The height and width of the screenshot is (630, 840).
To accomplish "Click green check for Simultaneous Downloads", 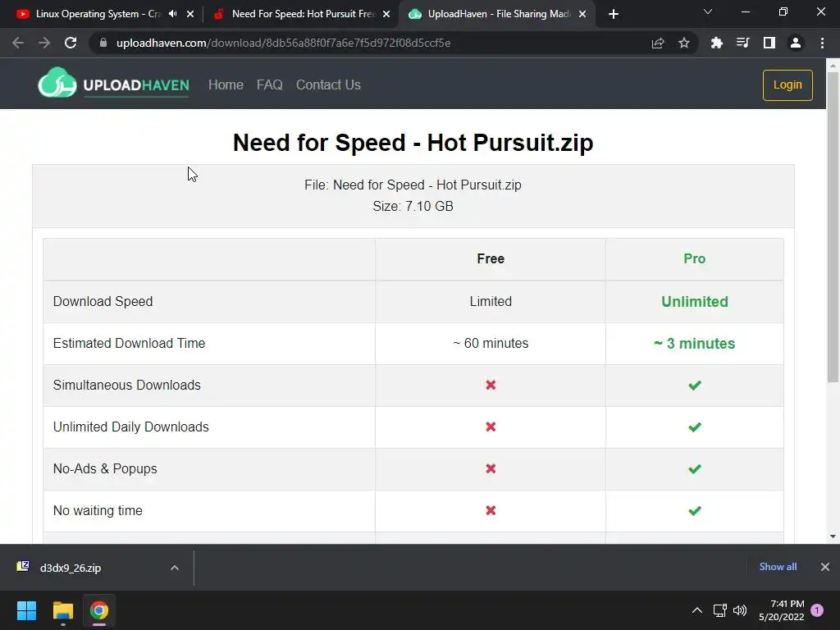I will pyautogui.click(x=695, y=386).
